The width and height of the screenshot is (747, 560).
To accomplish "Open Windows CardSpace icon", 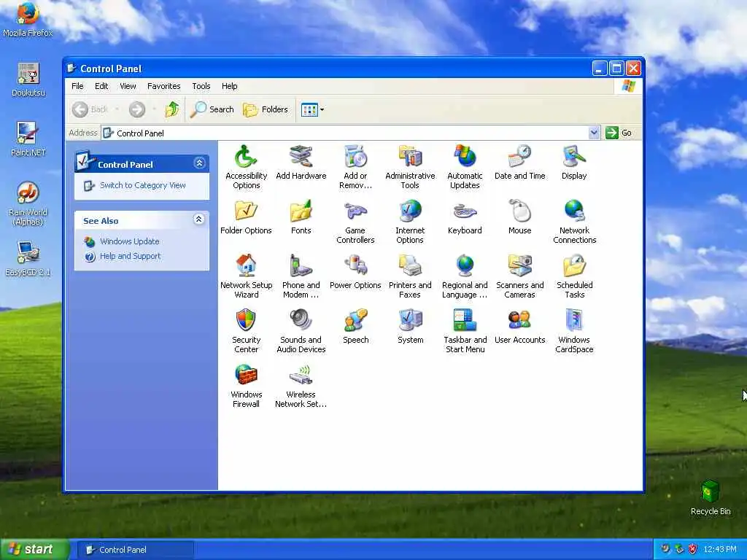I will click(574, 331).
